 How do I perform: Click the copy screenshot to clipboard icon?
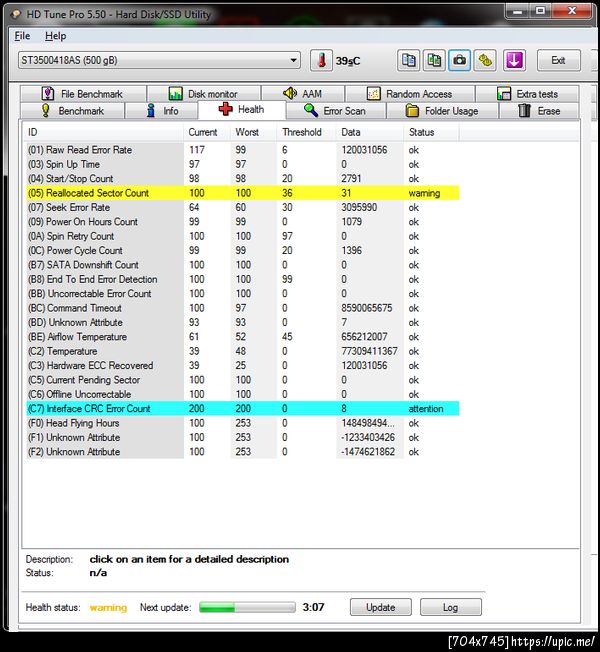[434, 61]
